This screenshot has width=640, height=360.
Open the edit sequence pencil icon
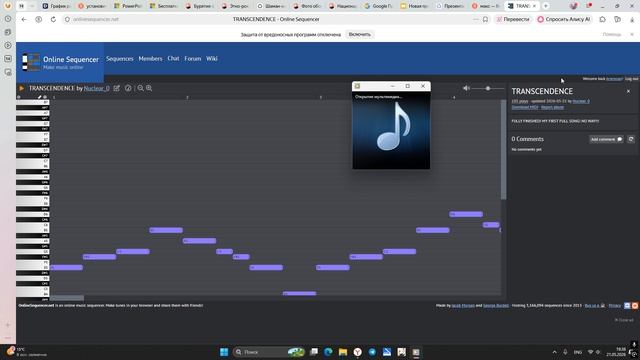(x=117, y=88)
